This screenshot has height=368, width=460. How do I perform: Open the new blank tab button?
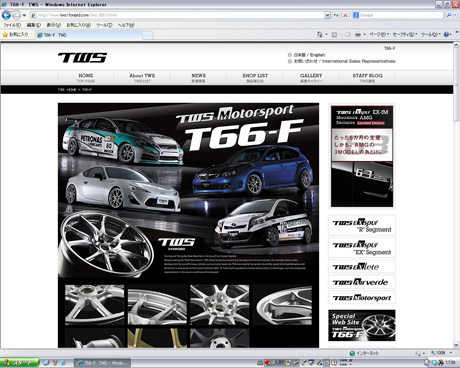coord(148,35)
